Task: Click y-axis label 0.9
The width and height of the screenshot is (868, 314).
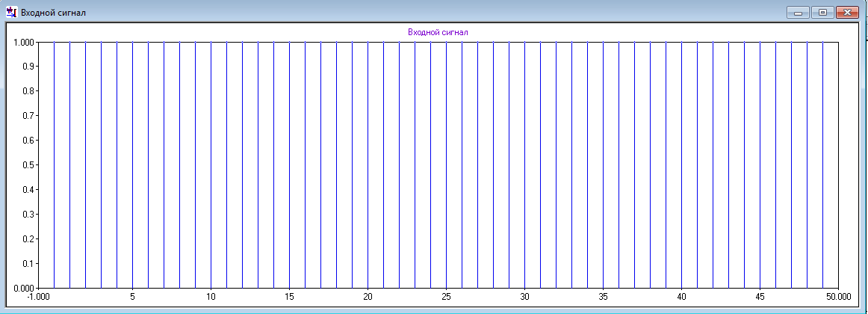Action: tap(28, 67)
